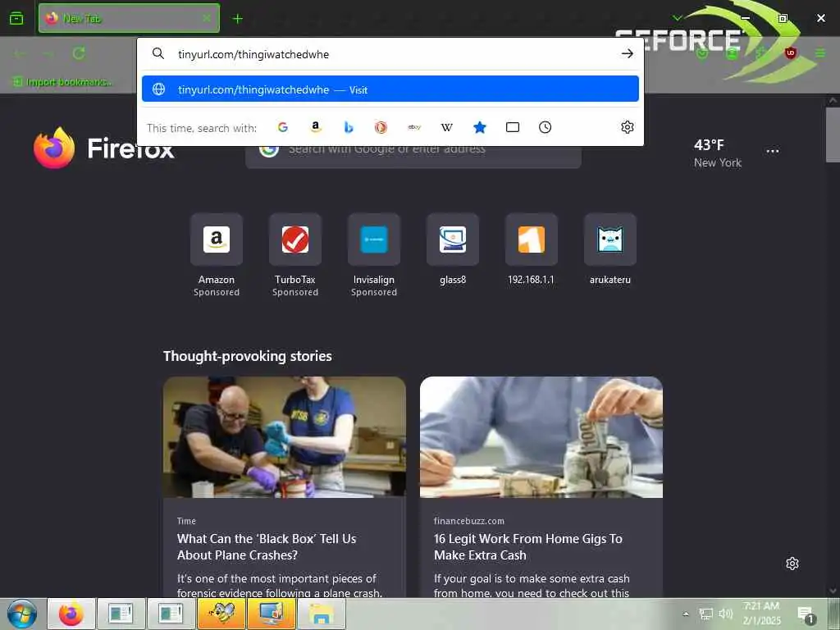The image size is (840, 630).
Task: Click the Firefox taskbar button
Action: point(71,614)
